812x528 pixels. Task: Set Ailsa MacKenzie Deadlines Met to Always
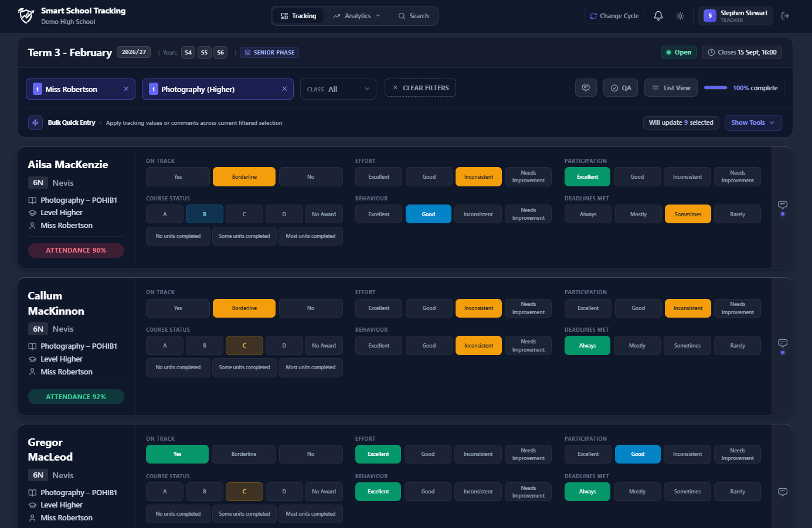click(588, 214)
